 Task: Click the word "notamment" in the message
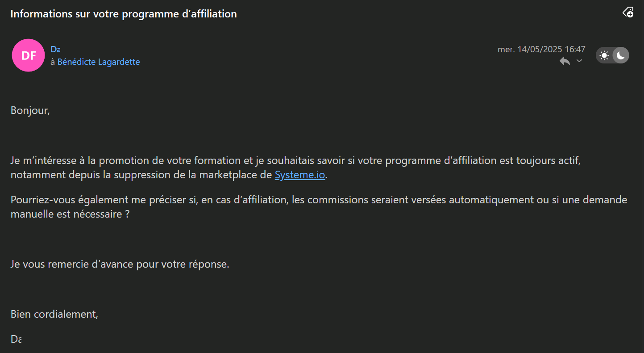point(38,175)
